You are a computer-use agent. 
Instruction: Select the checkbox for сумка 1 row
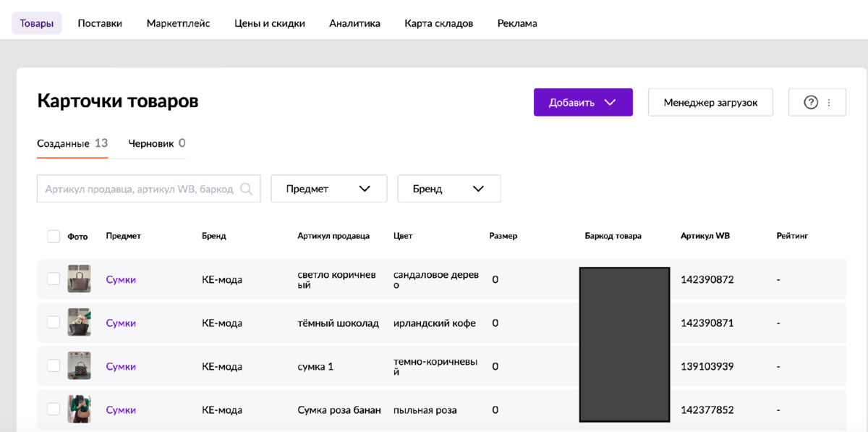(x=54, y=365)
